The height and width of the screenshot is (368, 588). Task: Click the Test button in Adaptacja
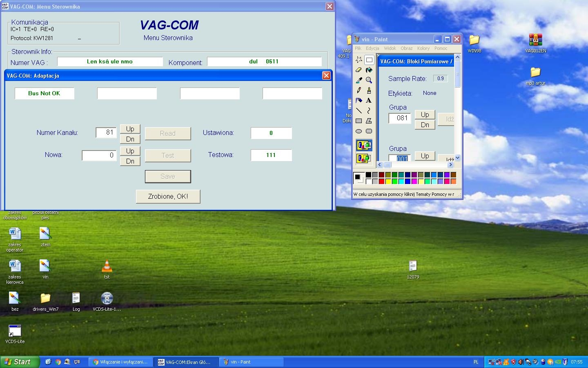click(x=168, y=155)
